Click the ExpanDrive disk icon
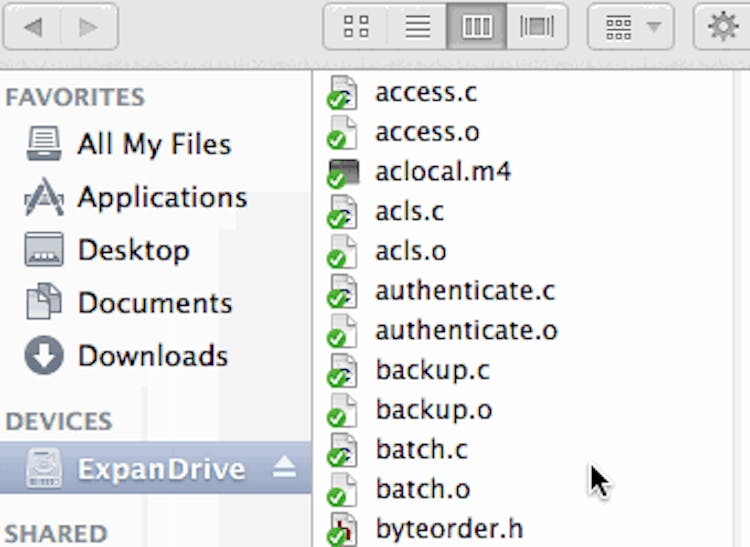The image size is (750, 547). 44,468
